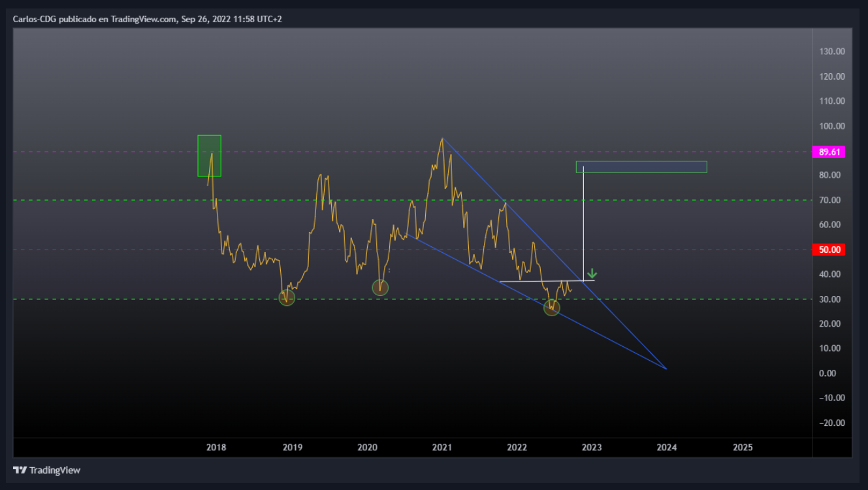
Task: Select the white horizontal neckline near 37
Action: click(547, 281)
